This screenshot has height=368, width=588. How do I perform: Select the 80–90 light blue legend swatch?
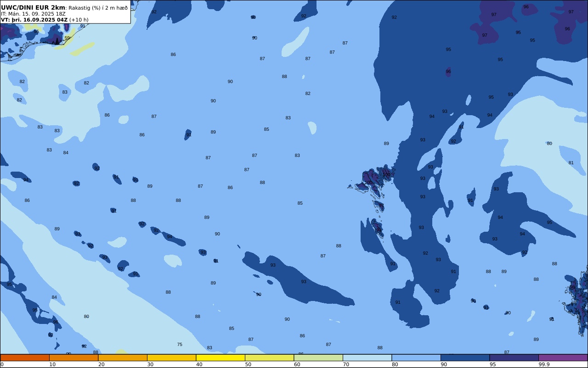click(x=416, y=357)
